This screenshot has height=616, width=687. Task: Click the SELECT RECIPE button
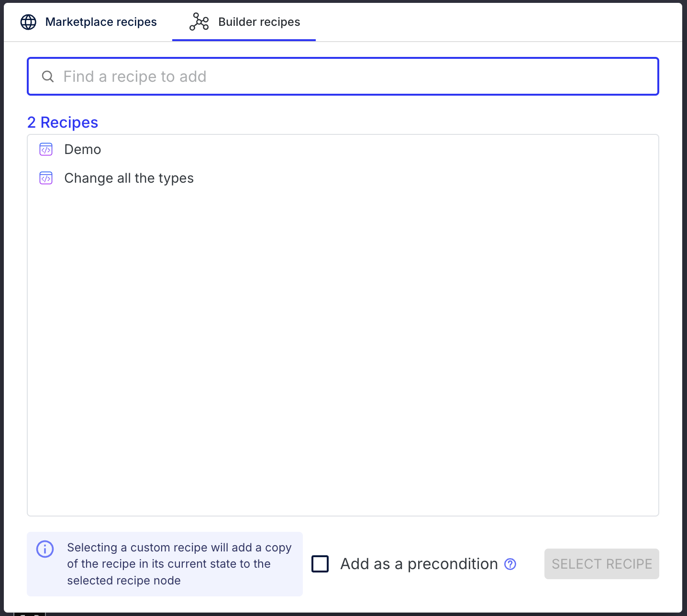click(602, 564)
